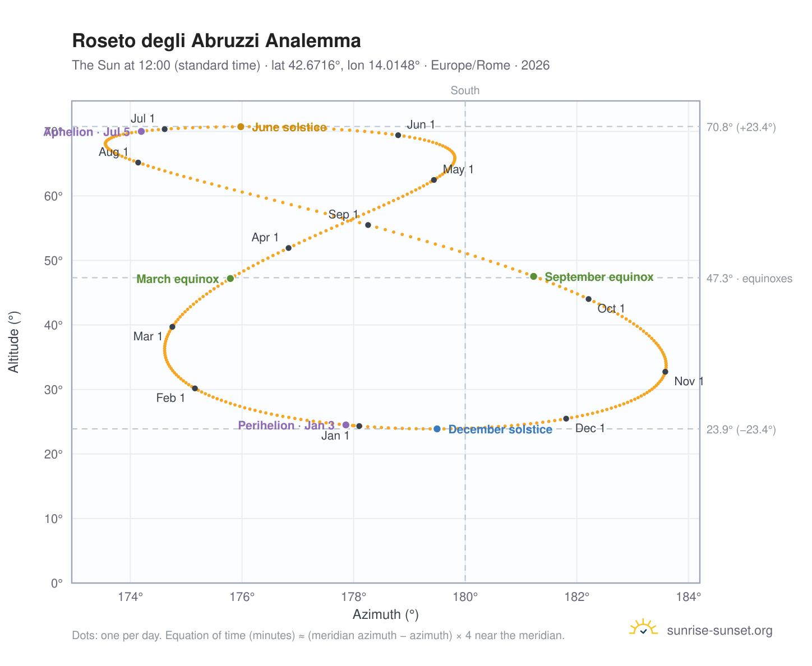
Task: Click the 'Azimuth (°)' axis title
Action: click(386, 614)
